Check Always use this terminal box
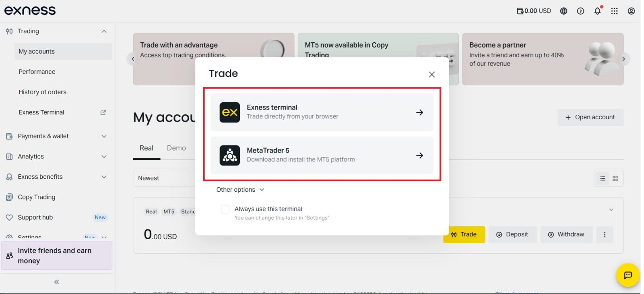Image resolution: width=644 pixels, height=294 pixels. (225, 209)
